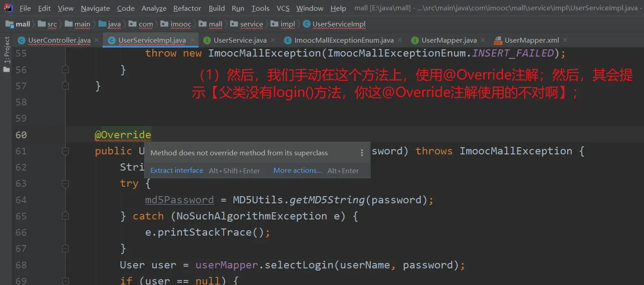Switch to UserMapper.java tab
The width and height of the screenshot is (644, 285).
pyautogui.click(x=449, y=40)
